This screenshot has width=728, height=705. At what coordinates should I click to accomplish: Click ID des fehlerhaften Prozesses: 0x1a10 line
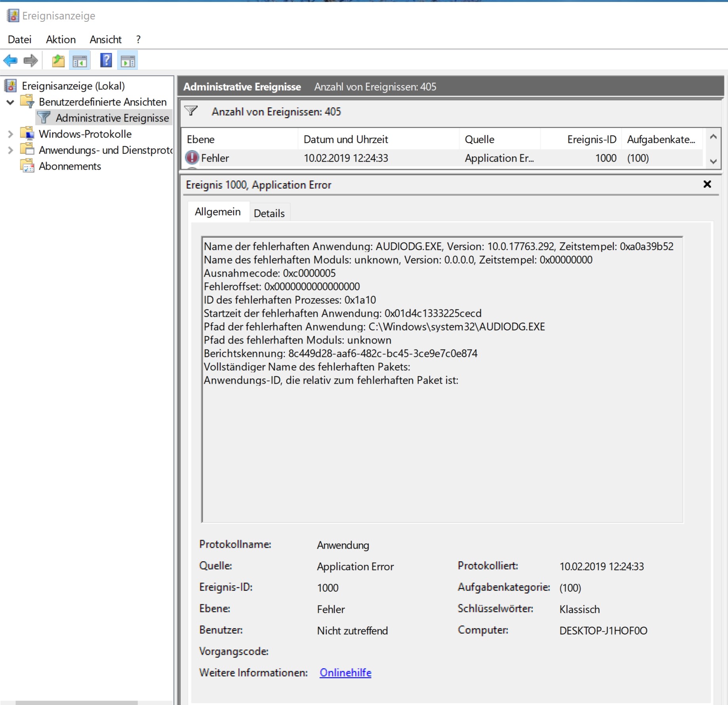click(290, 300)
